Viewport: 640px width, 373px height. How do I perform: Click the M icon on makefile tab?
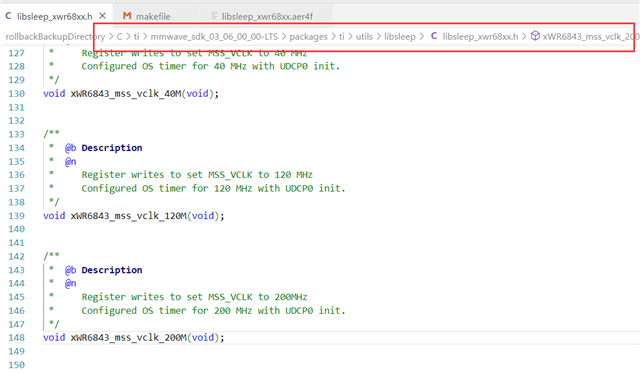tap(127, 16)
